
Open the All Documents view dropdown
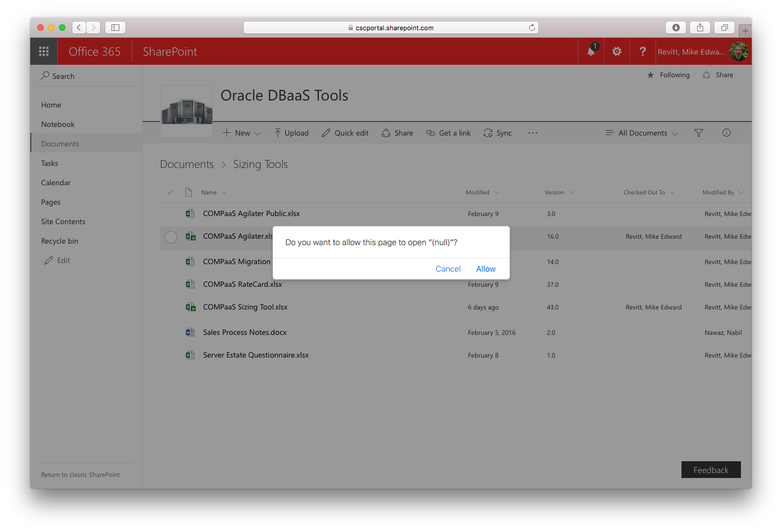tap(641, 133)
